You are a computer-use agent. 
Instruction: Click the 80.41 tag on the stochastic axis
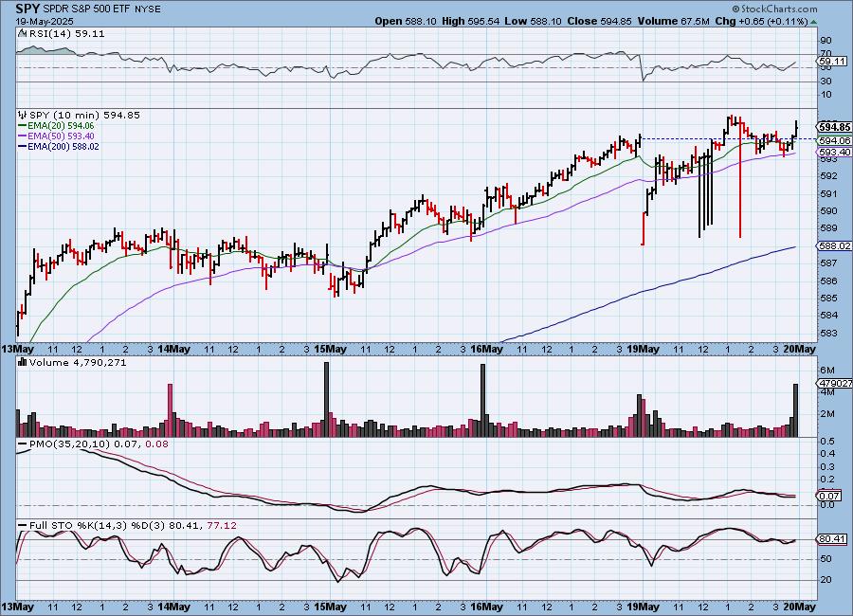833,539
